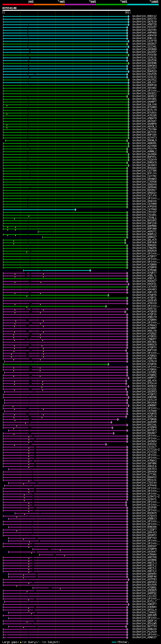Open hit UniRef100_Q67EX8
161x644 pixels.
point(144,22)
